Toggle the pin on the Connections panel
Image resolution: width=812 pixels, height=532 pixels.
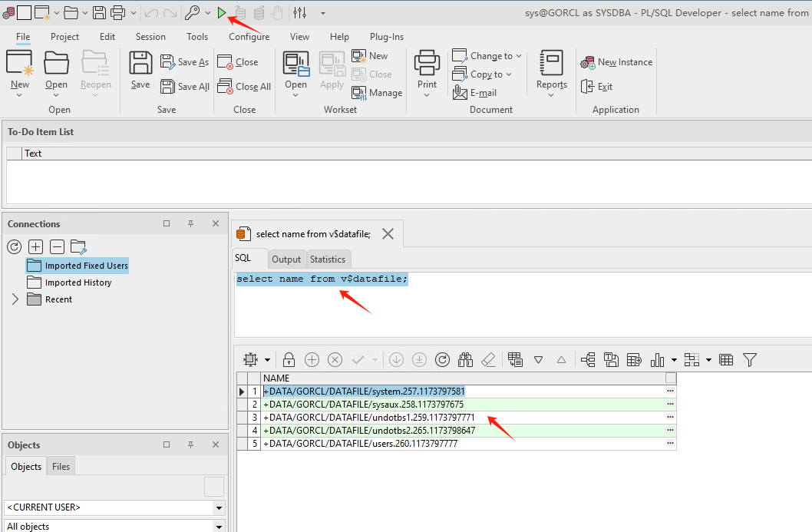(190, 223)
